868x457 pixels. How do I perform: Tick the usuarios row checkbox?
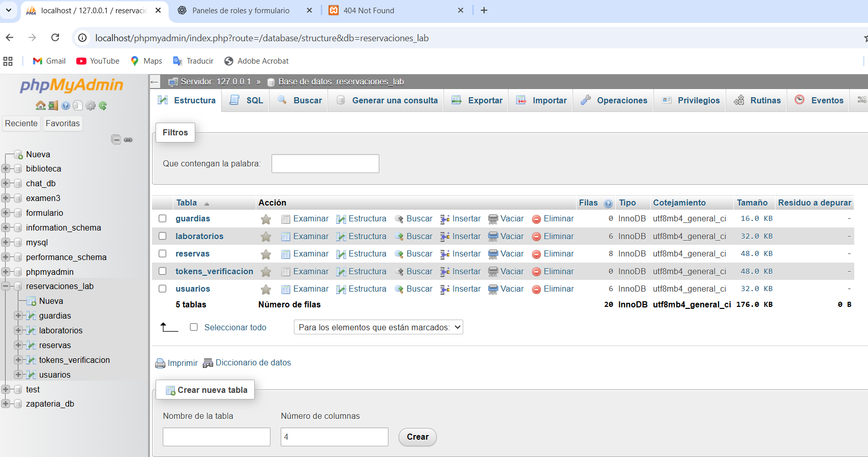[163, 289]
